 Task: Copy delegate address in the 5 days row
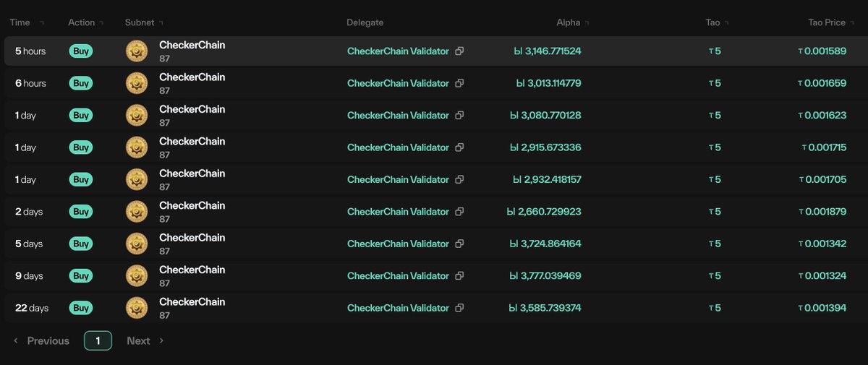coord(459,244)
